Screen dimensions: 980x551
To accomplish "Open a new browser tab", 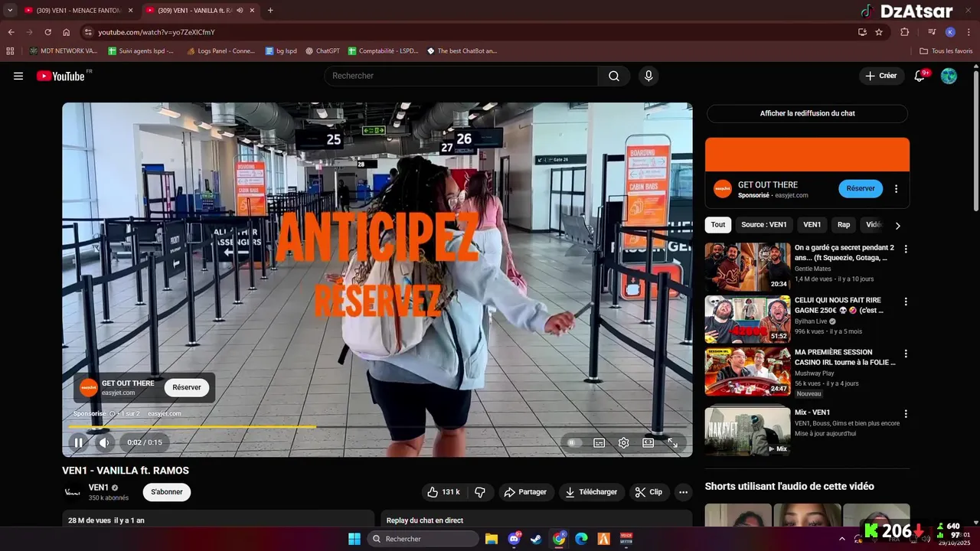I will 270,11.
